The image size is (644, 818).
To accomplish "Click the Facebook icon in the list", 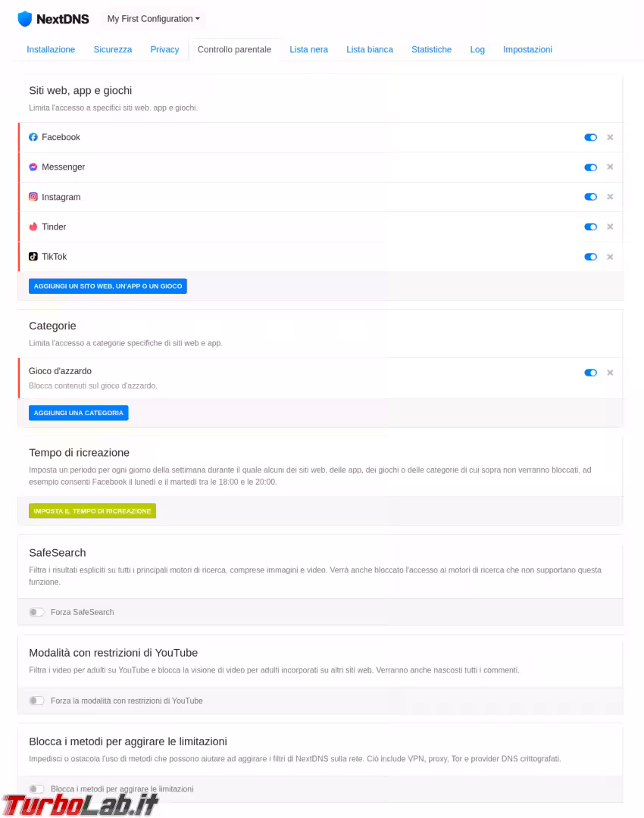I will pyautogui.click(x=33, y=137).
